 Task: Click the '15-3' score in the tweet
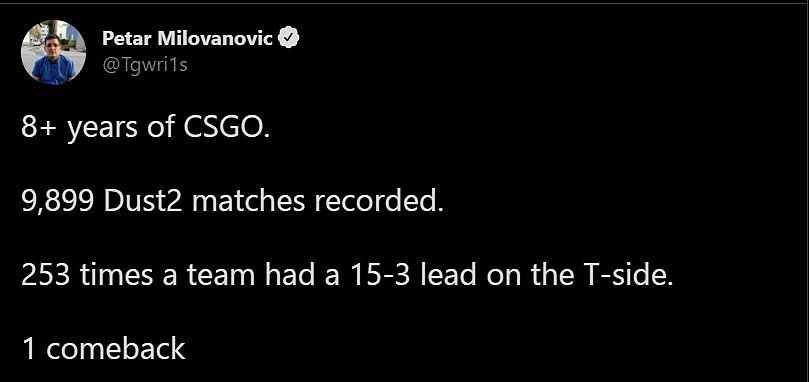379,275
